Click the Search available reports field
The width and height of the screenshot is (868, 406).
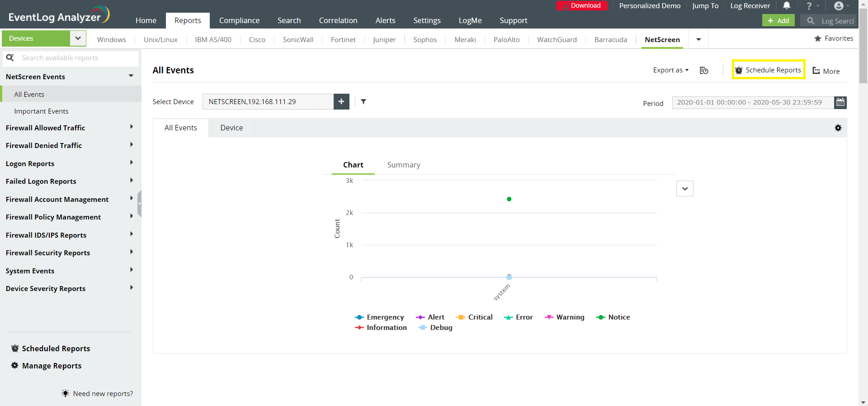tap(71, 58)
